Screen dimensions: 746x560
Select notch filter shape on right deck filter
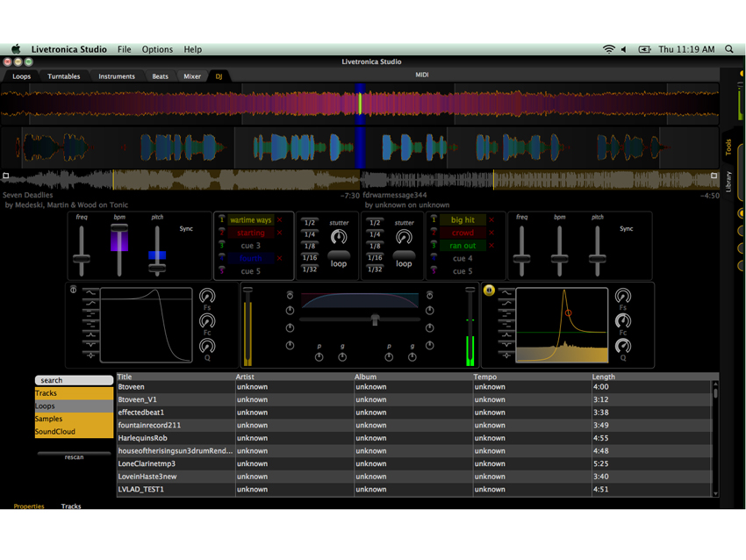pyautogui.click(x=506, y=344)
